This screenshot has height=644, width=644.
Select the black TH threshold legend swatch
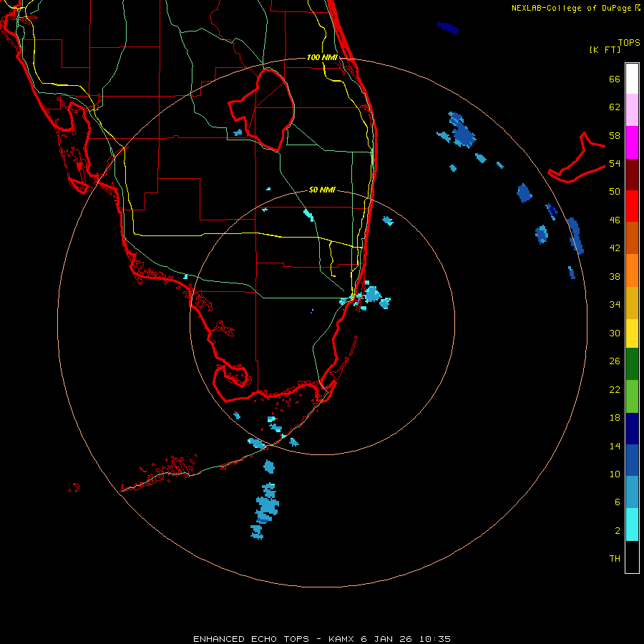coord(632,557)
